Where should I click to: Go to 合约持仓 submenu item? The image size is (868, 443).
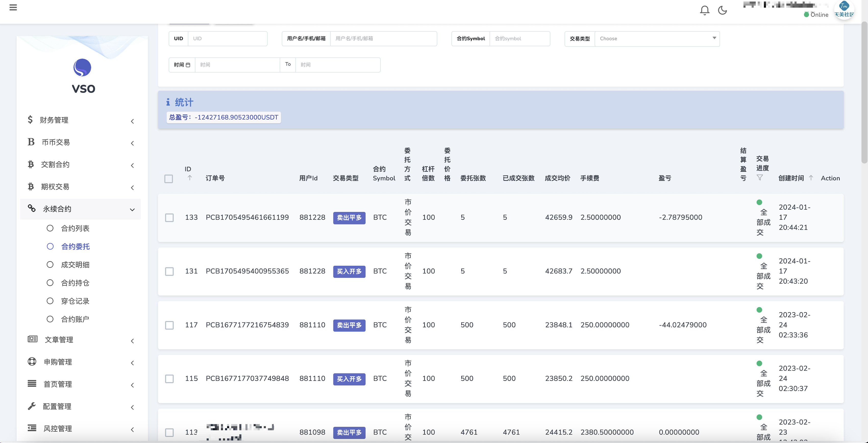tap(75, 283)
